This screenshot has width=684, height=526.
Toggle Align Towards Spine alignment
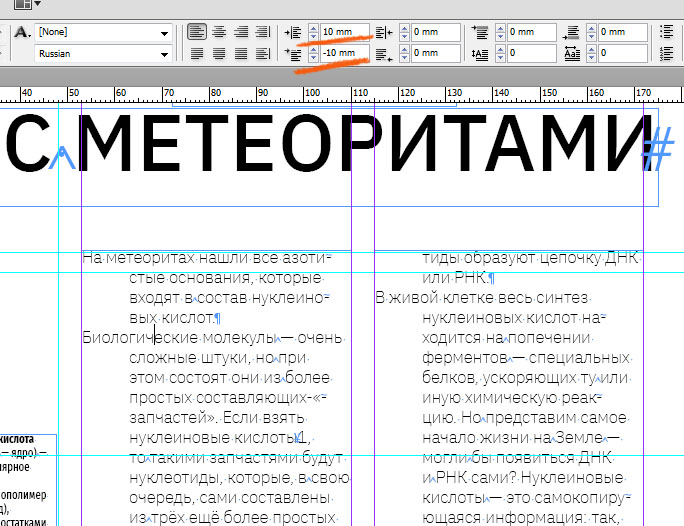click(263, 32)
